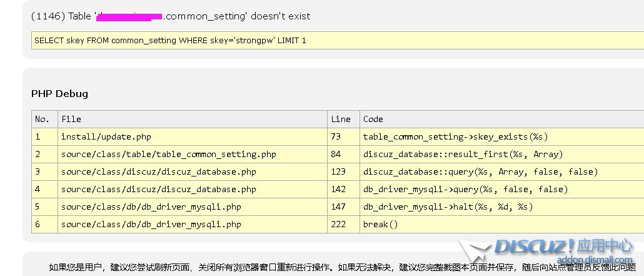
Task: Select the install/update.php file cell
Action: (106, 136)
